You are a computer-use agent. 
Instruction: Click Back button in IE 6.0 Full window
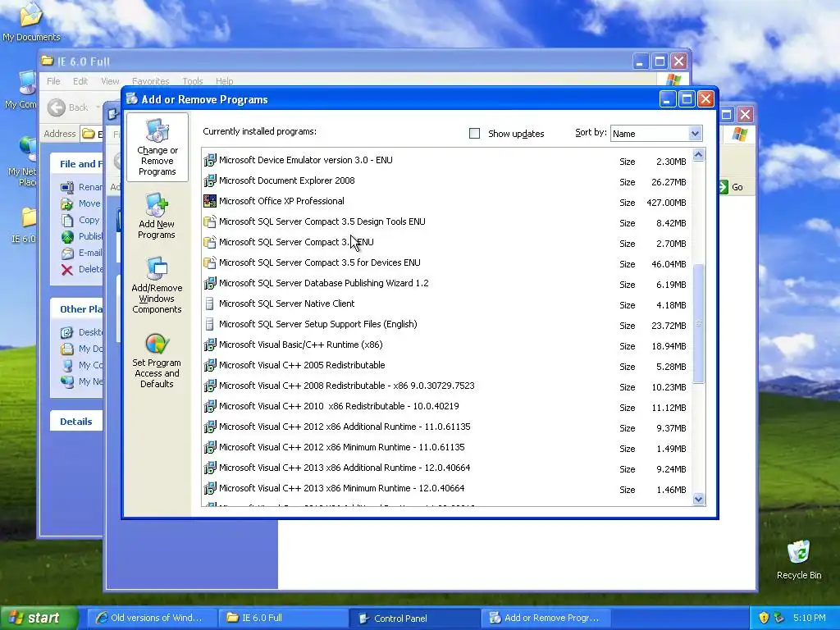(x=68, y=107)
